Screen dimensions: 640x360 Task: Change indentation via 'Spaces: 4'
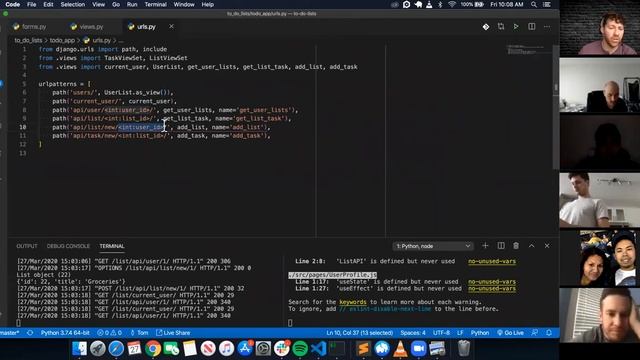[413, 333]
